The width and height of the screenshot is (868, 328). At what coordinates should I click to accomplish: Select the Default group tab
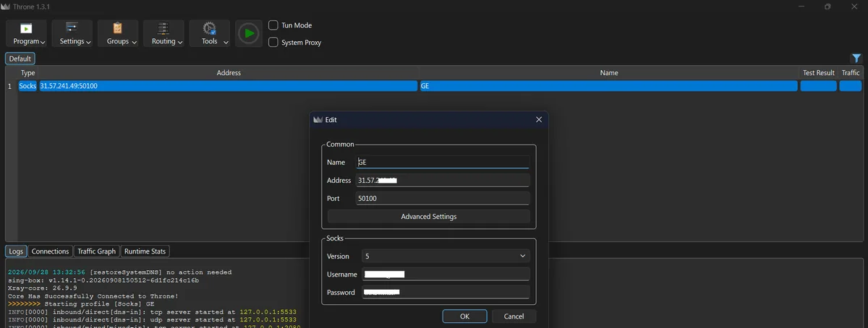[20, 59]
